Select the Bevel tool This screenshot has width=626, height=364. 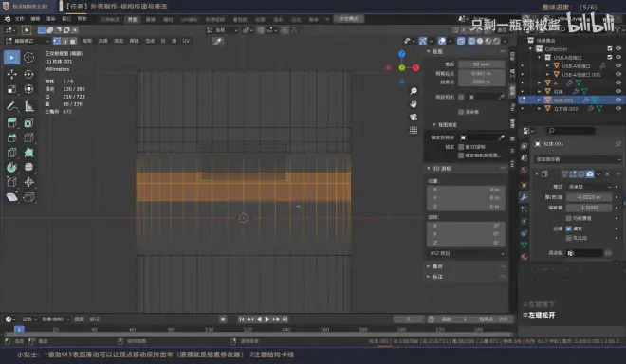[x=11, y=137]
